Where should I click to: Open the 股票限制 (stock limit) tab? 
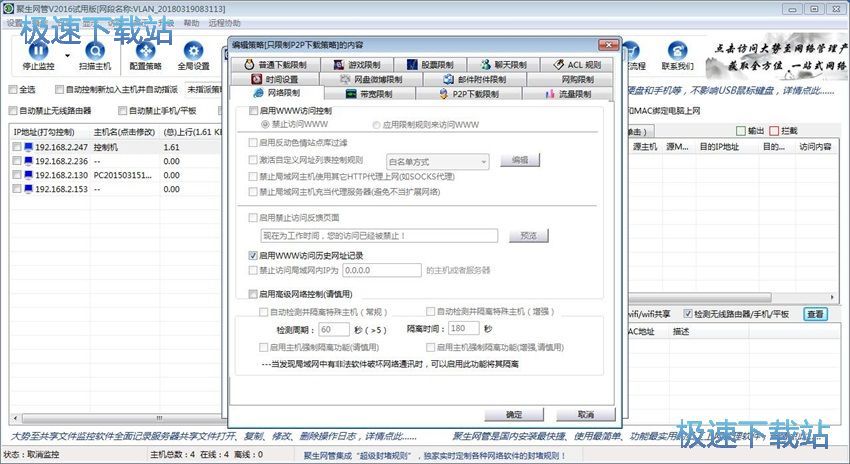coord(430,65)
